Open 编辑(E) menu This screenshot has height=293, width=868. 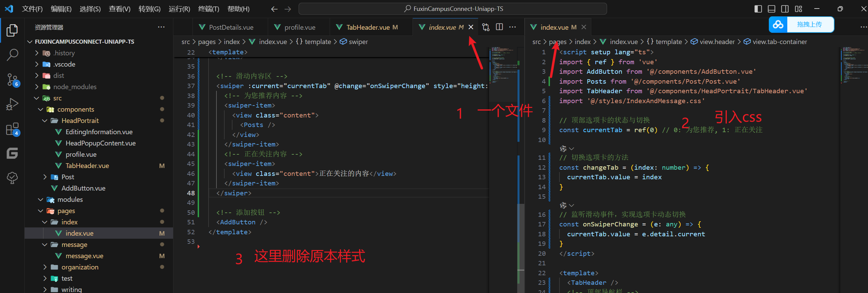tap(61, 9)
